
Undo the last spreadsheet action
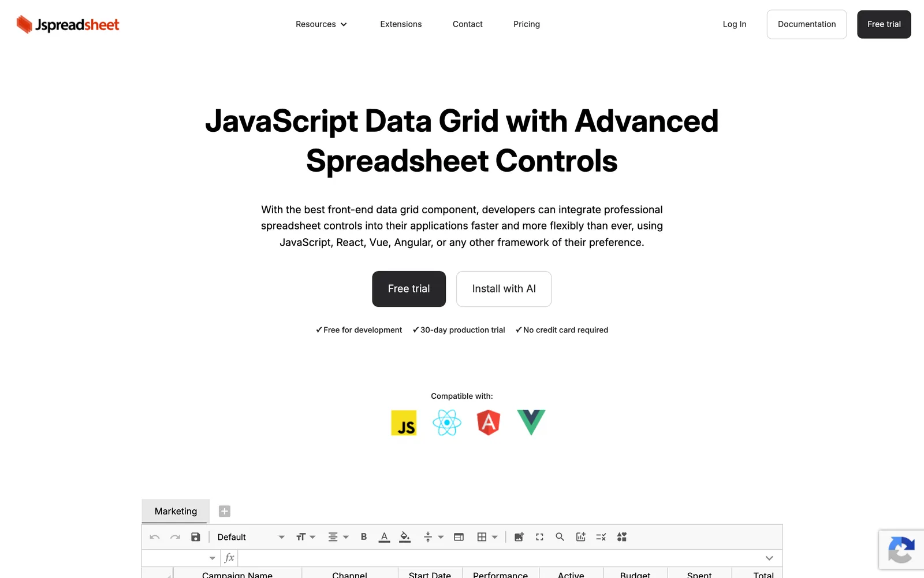point(155,537)
